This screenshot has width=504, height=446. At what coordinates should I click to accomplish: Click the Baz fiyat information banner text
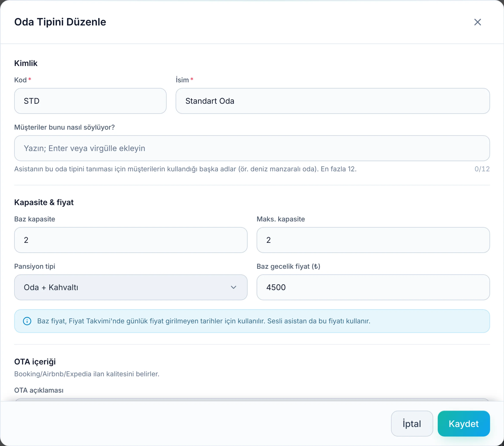click(204, 321)
